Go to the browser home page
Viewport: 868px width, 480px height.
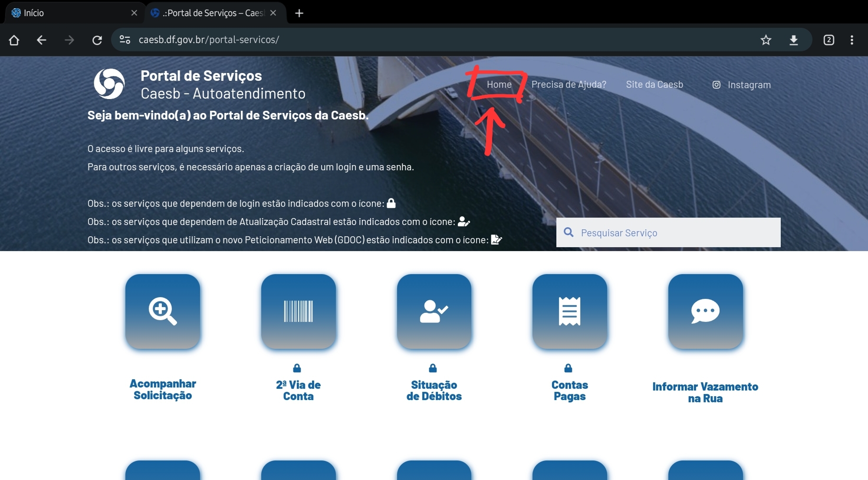[14, 40]
